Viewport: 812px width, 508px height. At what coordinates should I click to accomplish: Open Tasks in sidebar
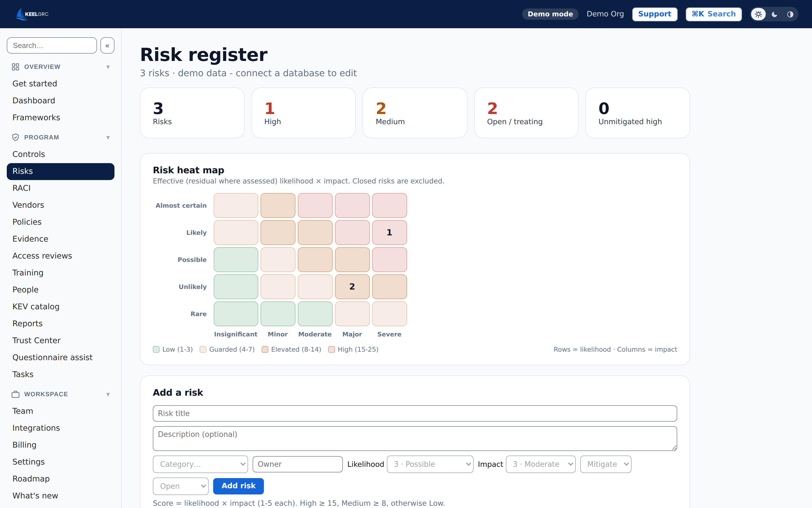pos(60,374)
